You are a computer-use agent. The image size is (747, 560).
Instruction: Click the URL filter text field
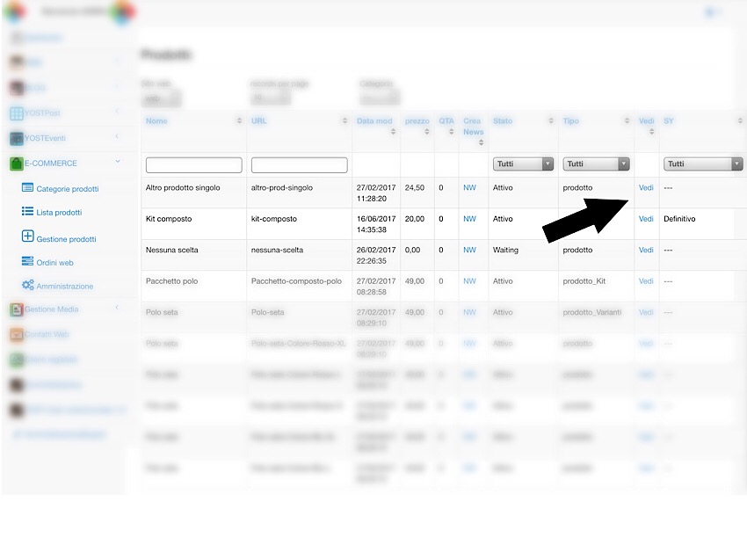pyautogui.click(x=299, y=165)
